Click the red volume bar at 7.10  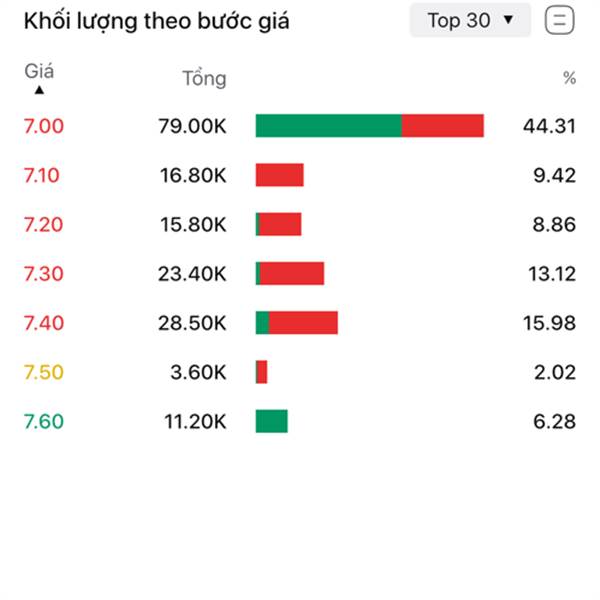click(280, 175)
